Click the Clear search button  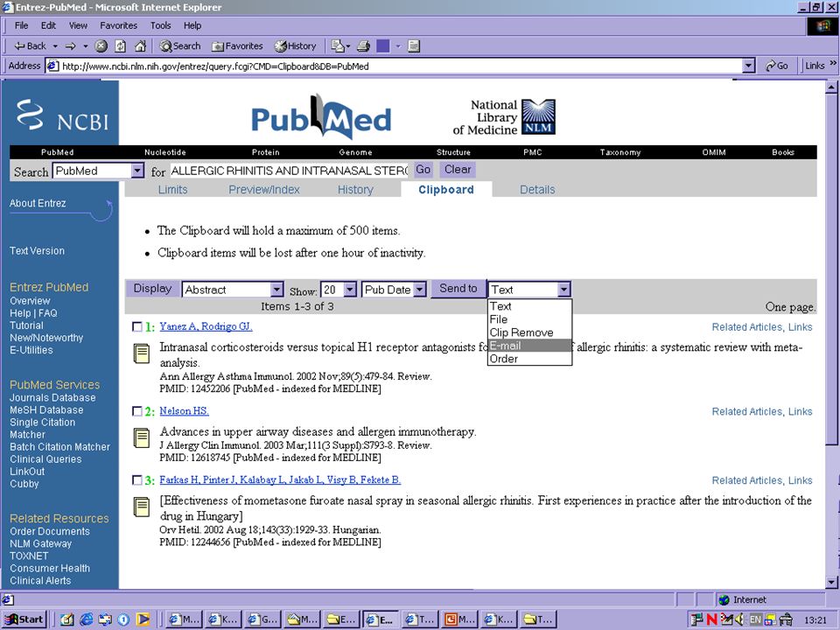458,170
